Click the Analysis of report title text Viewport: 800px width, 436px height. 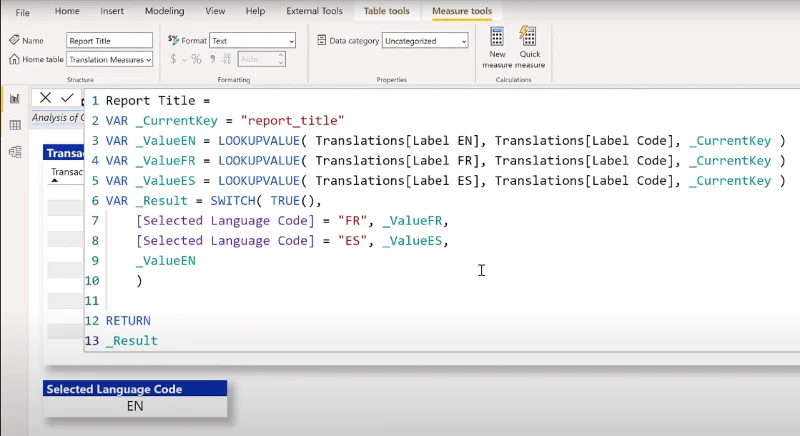(x=58, y=118)
